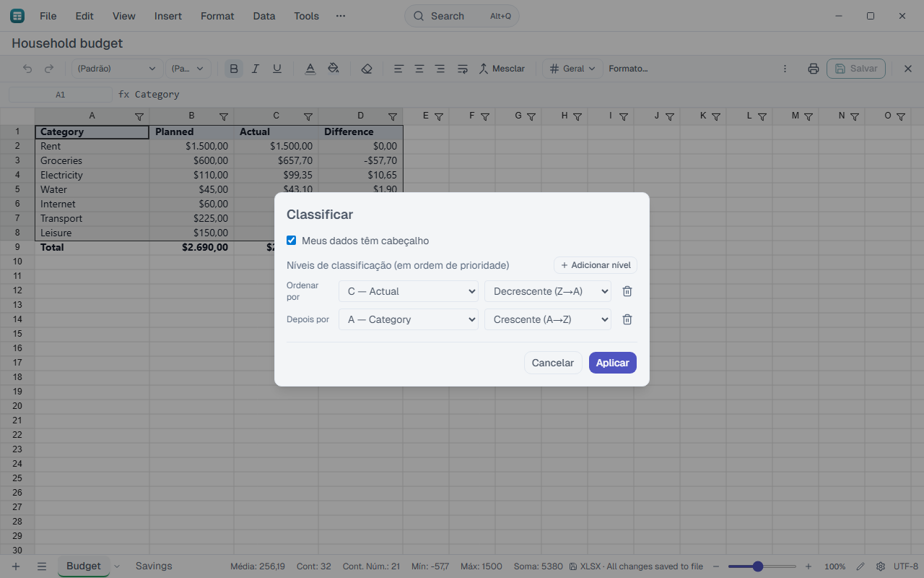Viewport: 924px width, 578px height.
Task: Open the Insert menu
Action: (168, 16)
